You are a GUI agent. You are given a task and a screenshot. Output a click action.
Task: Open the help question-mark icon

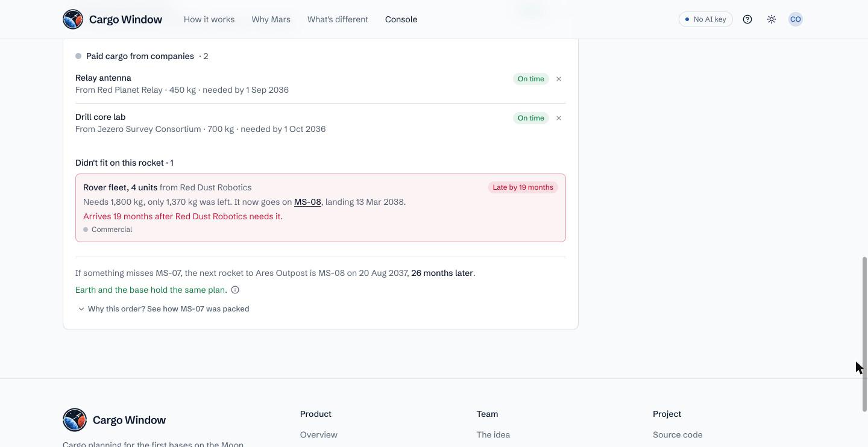coord(747,19)
